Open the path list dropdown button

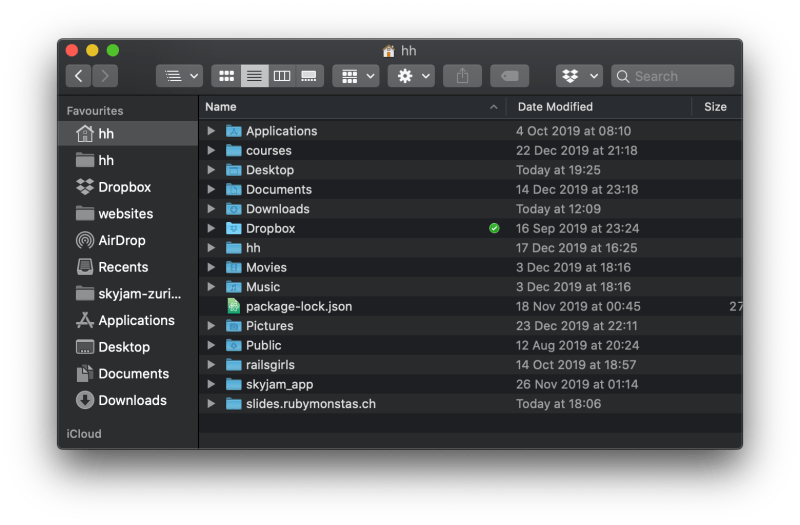tap(180, 76)
